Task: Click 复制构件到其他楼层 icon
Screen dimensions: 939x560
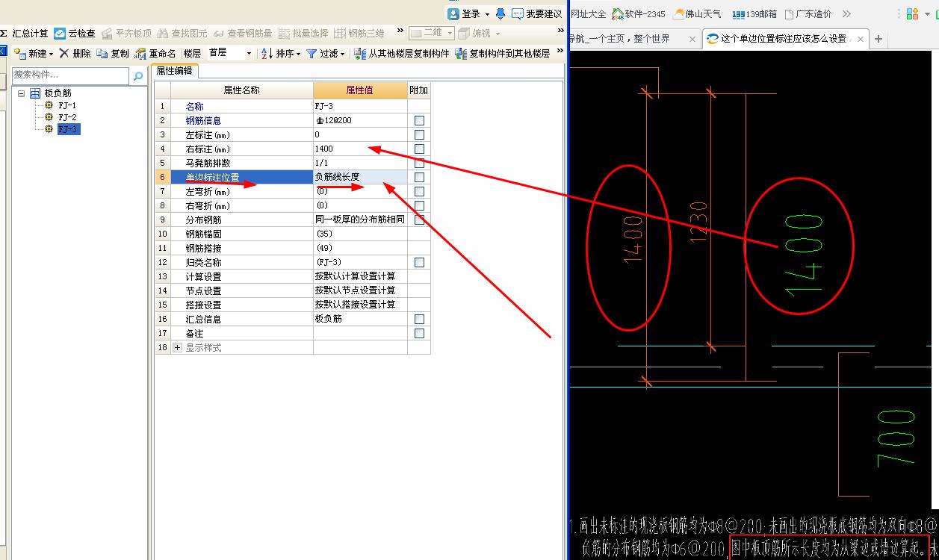Action: 461,53
